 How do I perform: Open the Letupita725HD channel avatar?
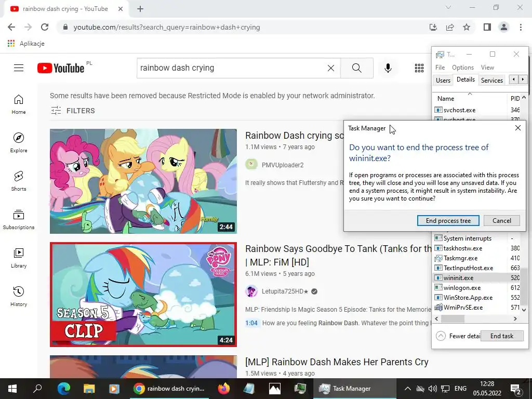[251, 291]
